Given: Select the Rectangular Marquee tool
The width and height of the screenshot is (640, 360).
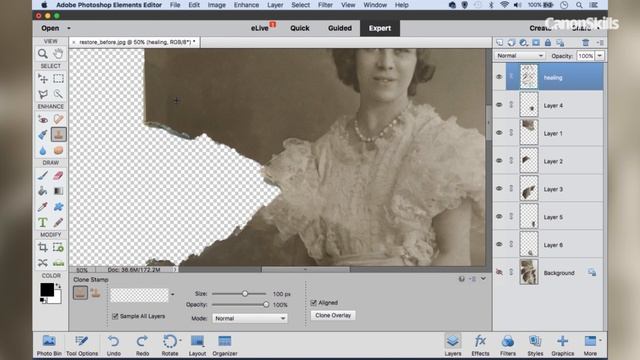Looking at the screenshot, I should click(x=58, y=78).
